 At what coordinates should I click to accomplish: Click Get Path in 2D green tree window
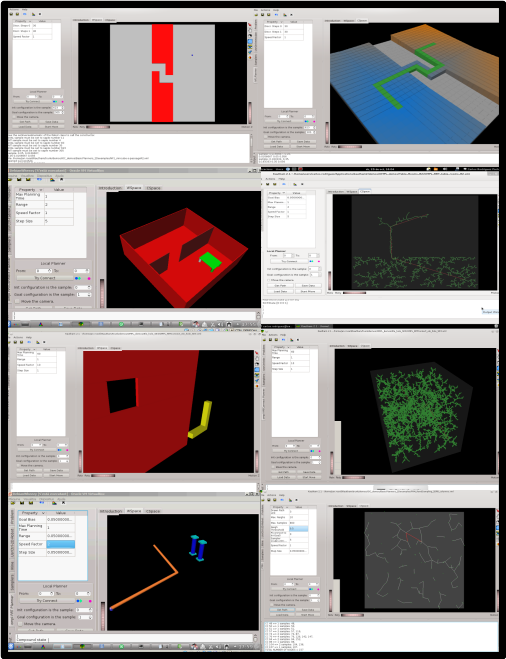pos(280,285)
